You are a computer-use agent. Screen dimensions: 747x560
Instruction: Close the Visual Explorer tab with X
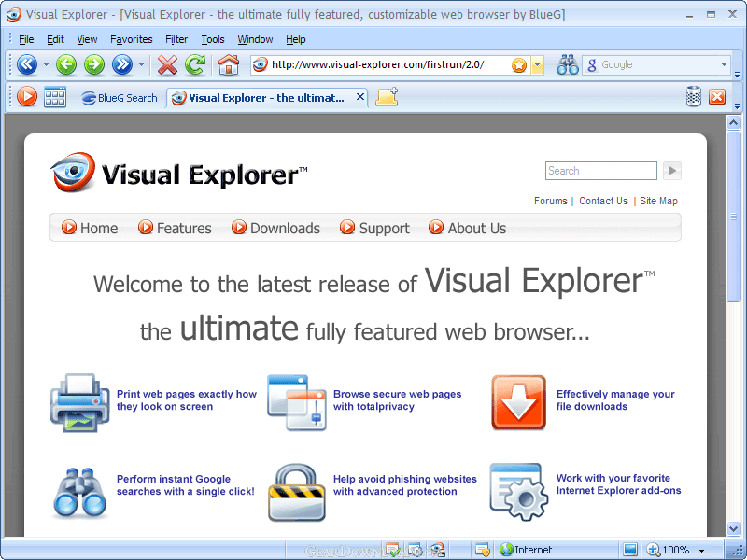point(360,97)
